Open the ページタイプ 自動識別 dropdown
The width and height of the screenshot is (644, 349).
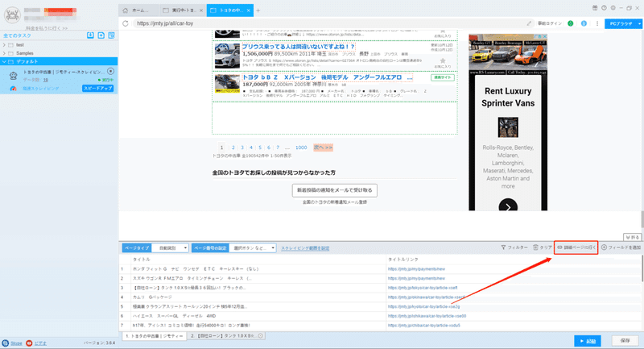171,248
